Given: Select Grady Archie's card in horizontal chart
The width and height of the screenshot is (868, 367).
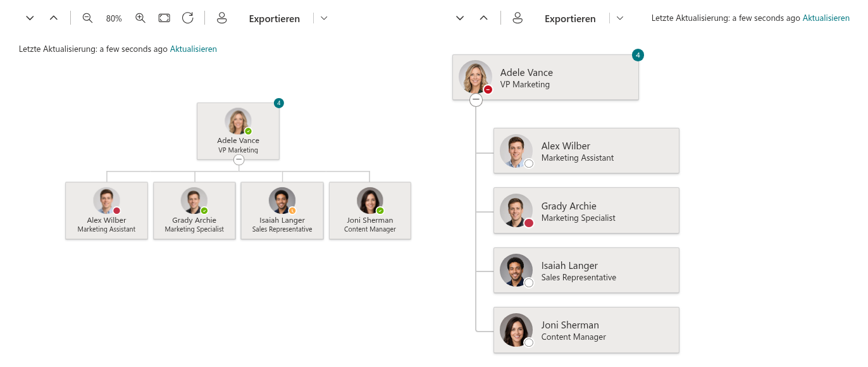Looking at the screenshot, I should (x=194, y=211).
